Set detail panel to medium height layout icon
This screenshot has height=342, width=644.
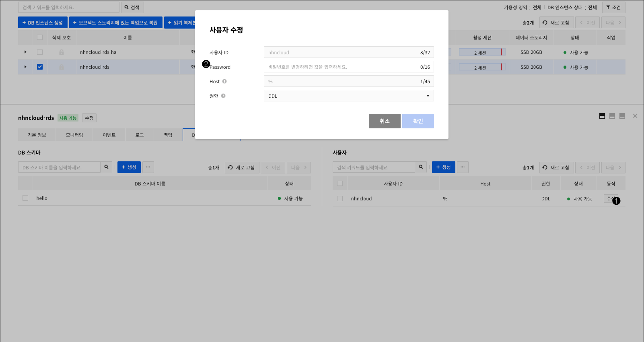(612, 116)
